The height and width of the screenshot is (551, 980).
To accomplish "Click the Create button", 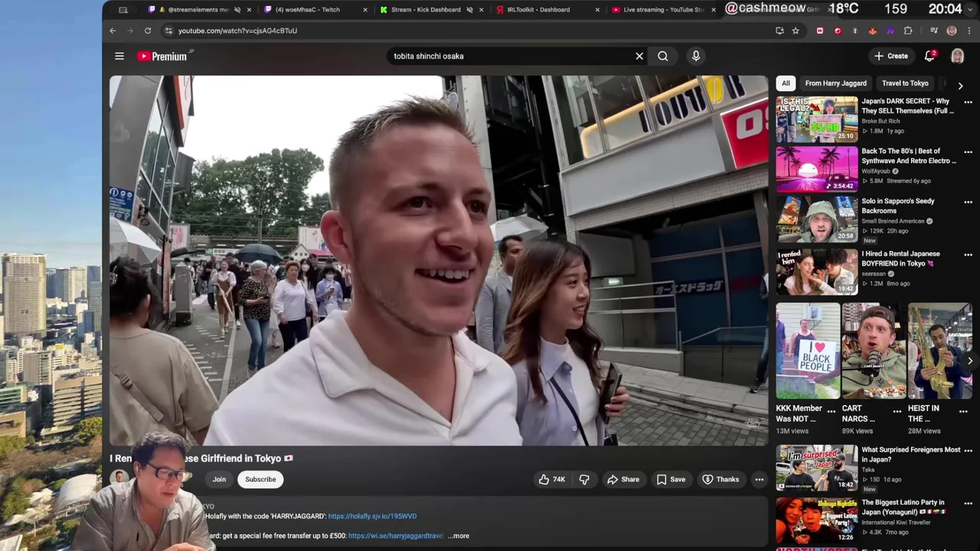I will click(891, 56).
